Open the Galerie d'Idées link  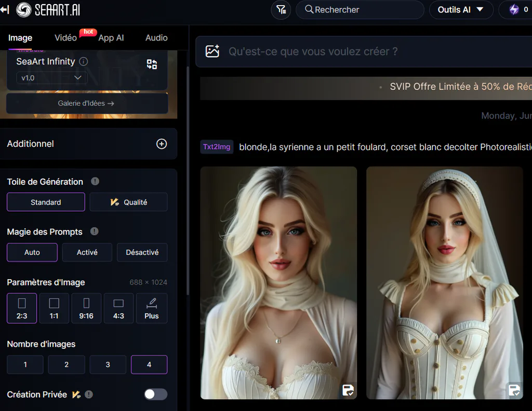(87, 103)
